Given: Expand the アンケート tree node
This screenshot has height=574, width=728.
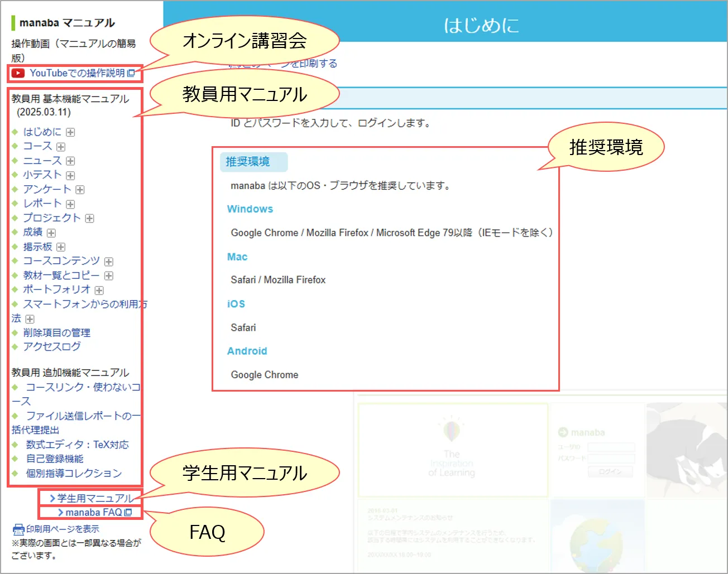Looking at the screenshot, I should 80,190.
